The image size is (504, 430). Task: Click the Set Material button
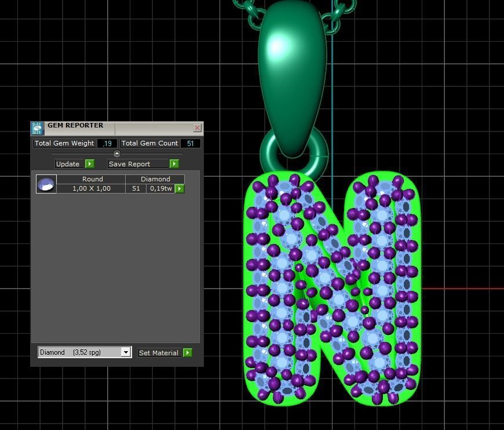160,353
